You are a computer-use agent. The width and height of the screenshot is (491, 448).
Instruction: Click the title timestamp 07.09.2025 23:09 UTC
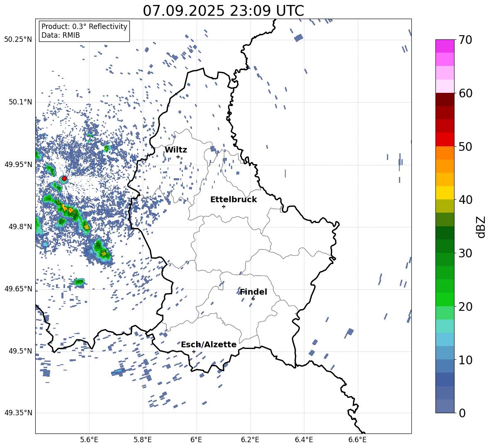coord(223,11)
